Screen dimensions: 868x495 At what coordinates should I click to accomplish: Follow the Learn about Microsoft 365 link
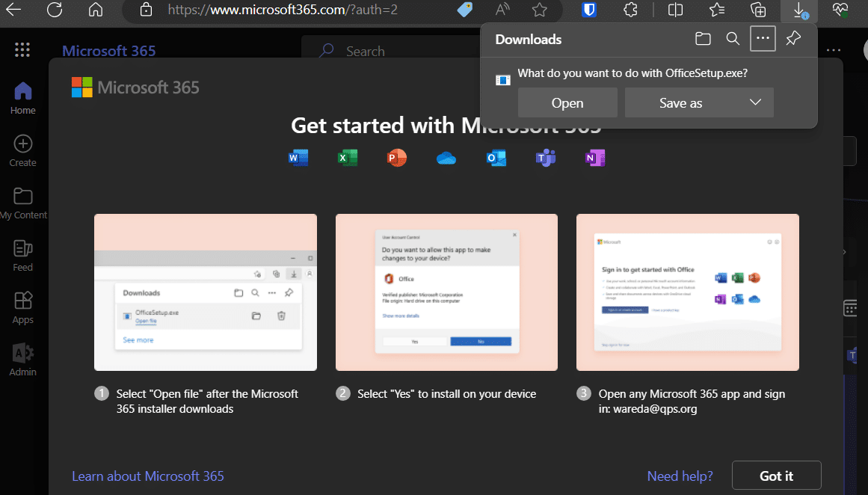tap(148, 476)
